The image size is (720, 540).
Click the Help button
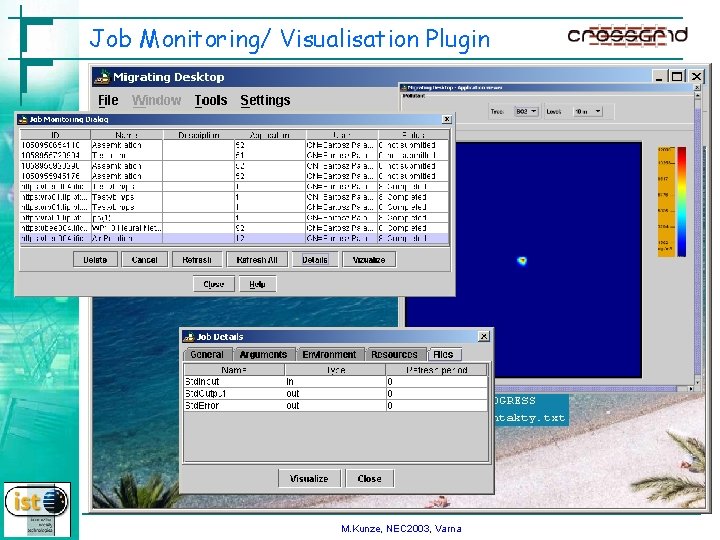click(257, 284)
